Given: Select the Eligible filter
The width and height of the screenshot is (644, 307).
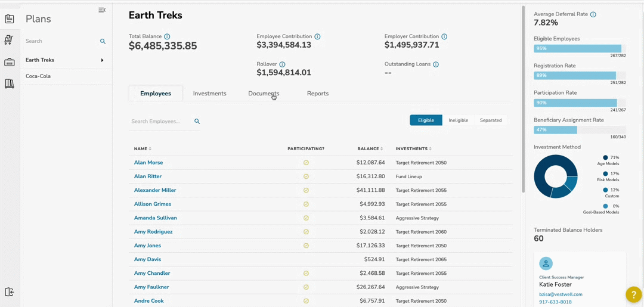Looking at the screenshot, I should 426,120.
